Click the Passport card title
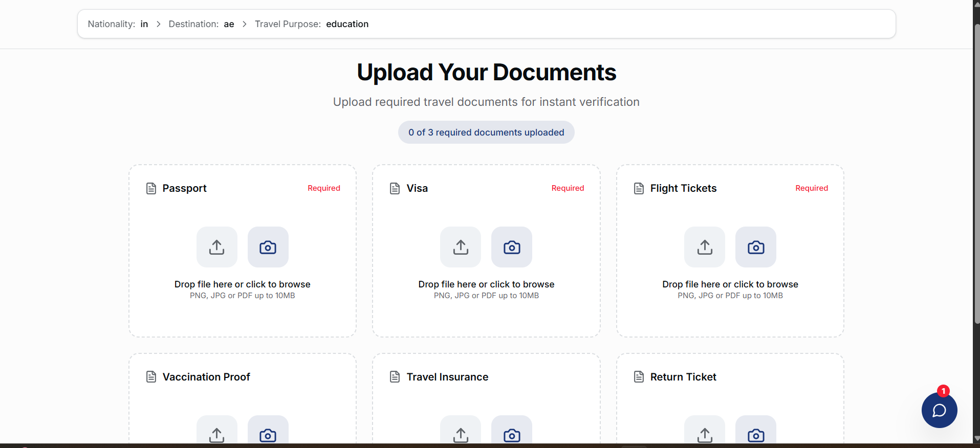Screen dimensions: 980x448 [184, 188]
